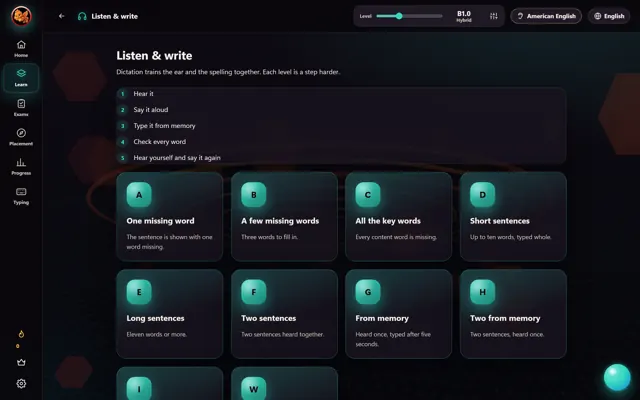Click the B1.0 Hybrid level label

click(464, 16)
